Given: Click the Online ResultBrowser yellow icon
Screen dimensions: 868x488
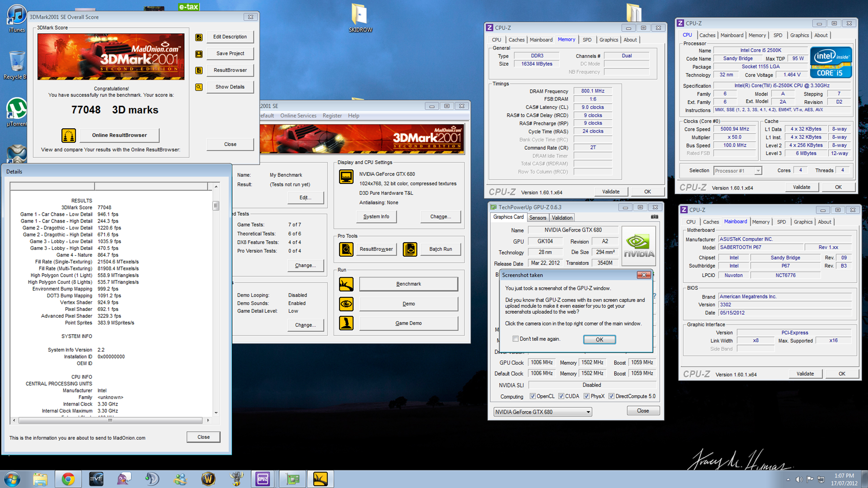Looking at the screenshot, I should coord(68,135).
